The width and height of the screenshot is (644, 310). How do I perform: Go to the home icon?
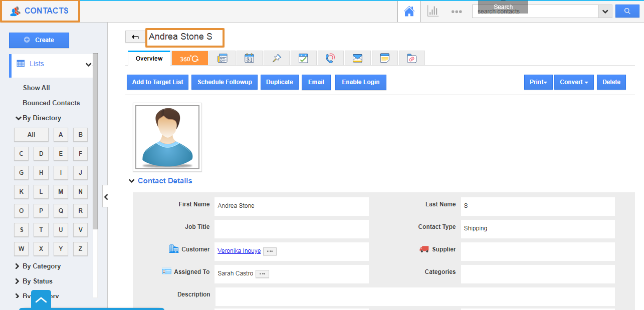(x=409, y=12)
